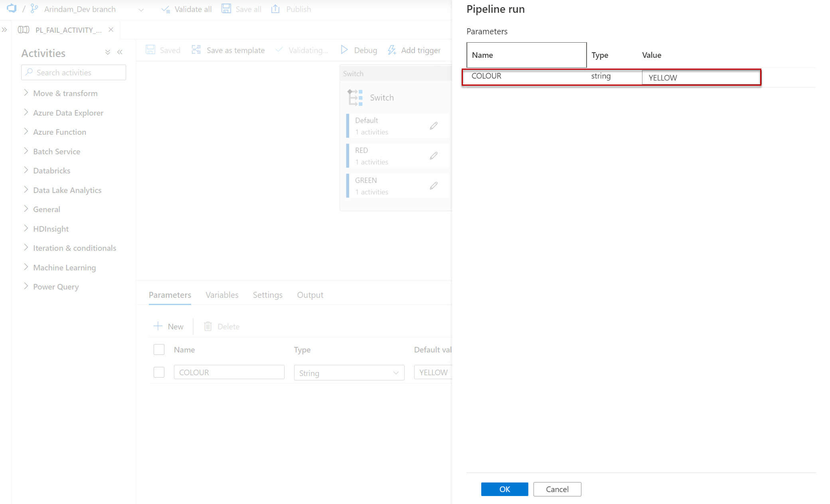The height and width of the screenshot is (504, 830).
Task: Click the Save as template icon
Action: point(196,50)
